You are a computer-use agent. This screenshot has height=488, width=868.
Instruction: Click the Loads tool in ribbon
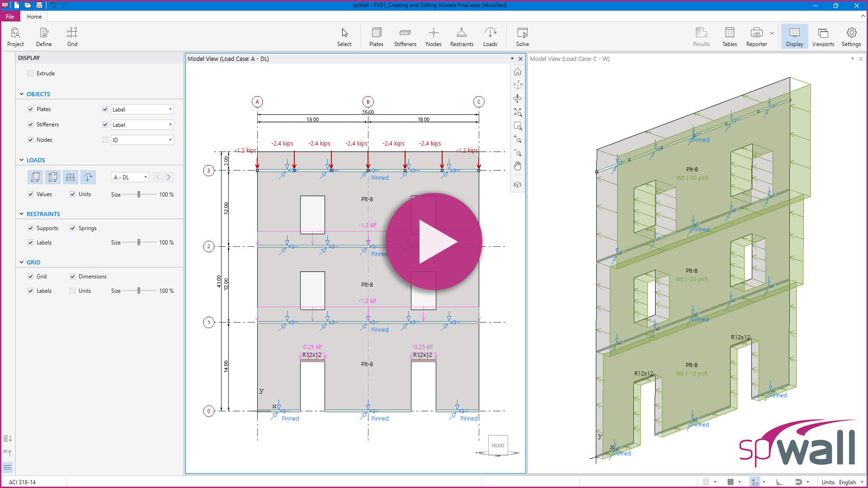[x=490, y=37]
